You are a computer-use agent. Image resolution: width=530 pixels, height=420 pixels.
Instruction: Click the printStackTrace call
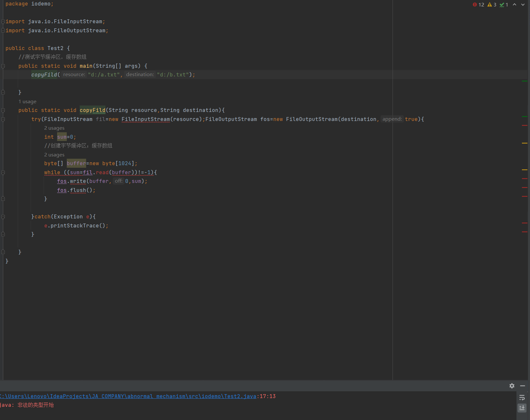pyautogui.click(x=75, y=226)
